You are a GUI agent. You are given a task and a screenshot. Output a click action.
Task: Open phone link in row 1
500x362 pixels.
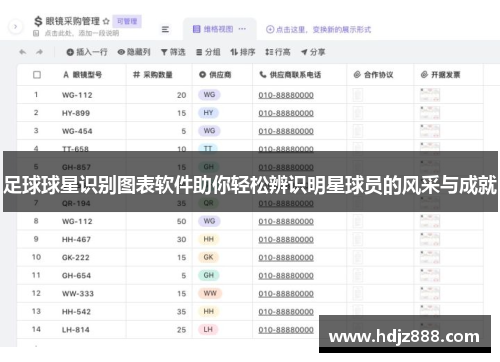[x=286, y=95]
